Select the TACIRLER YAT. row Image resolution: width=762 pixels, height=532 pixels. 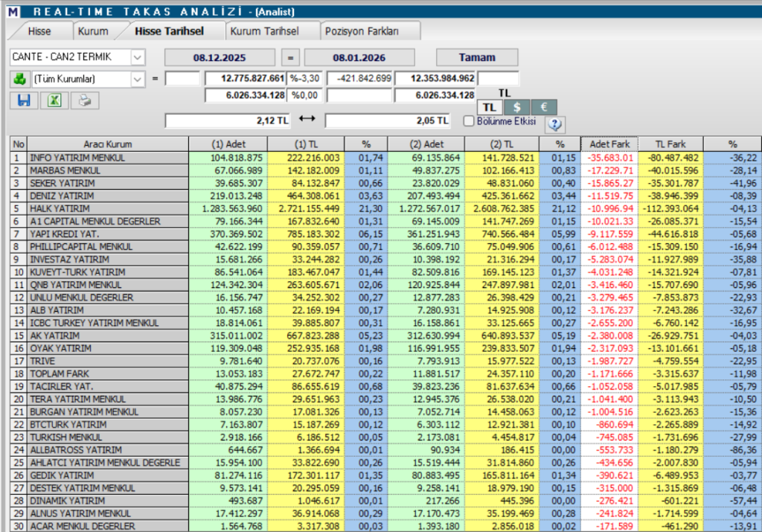click(x=386, y=386)
